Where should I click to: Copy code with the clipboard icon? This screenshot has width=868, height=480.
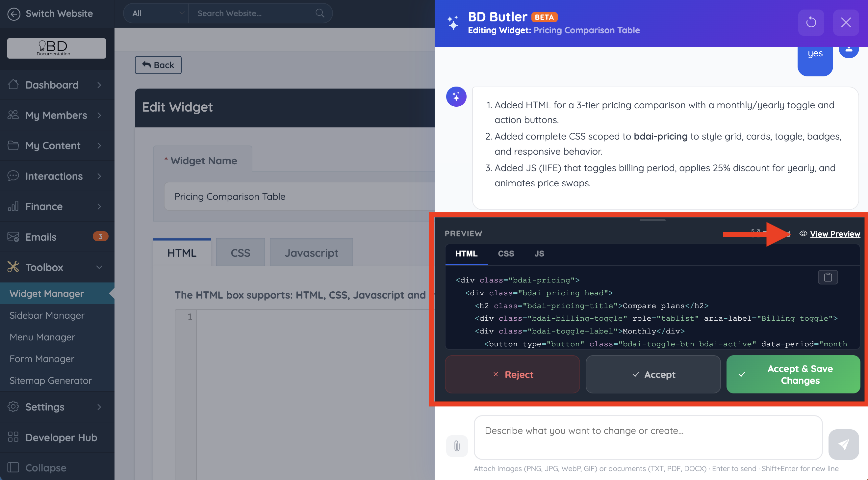click(828, 277)
